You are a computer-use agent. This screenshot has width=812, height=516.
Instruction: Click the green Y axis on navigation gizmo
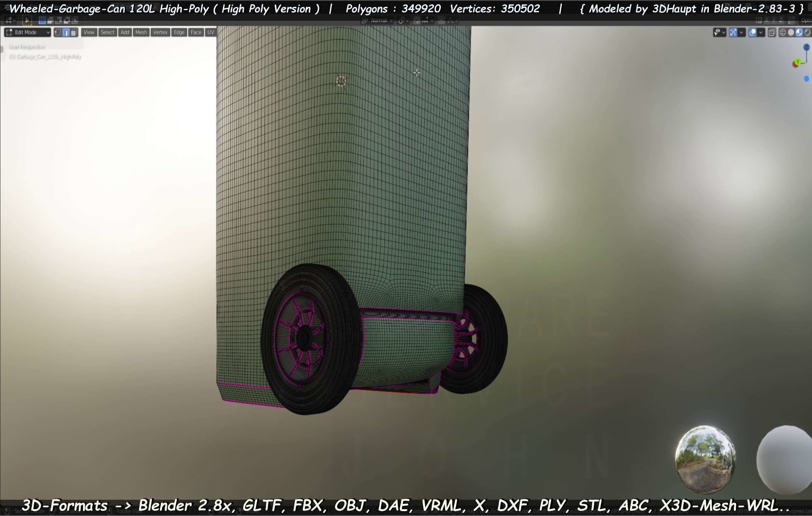[798, 62]
